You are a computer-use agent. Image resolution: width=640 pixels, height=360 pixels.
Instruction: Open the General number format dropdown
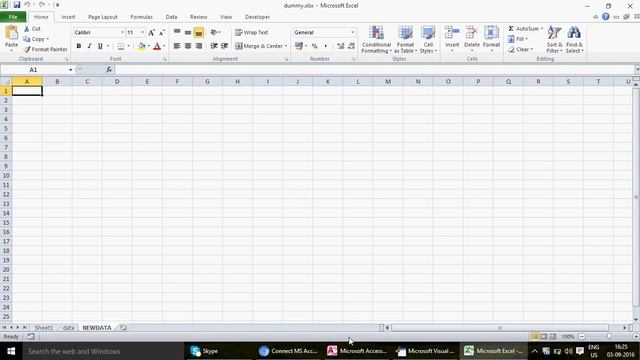point(353,32)
